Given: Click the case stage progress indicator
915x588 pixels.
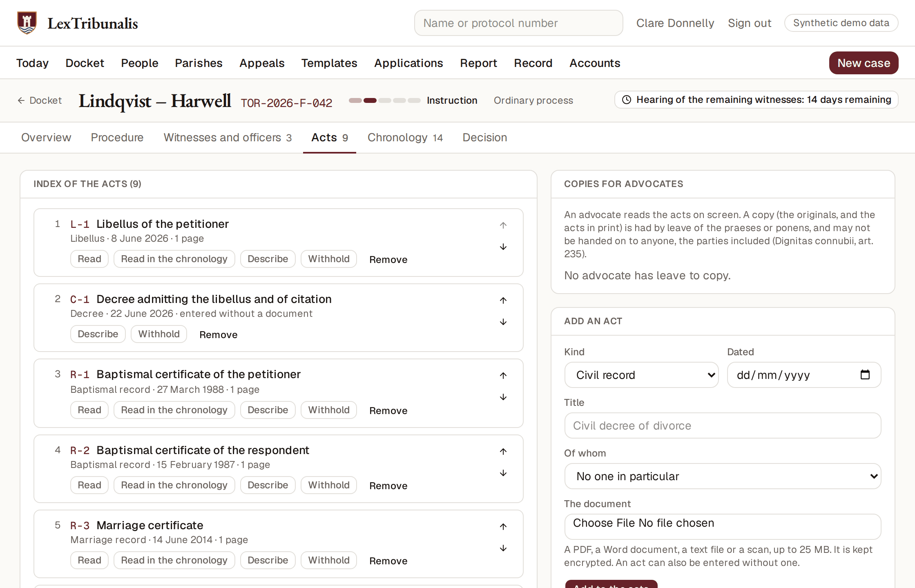Looking at the screenshot, I should tap(384, 100).
